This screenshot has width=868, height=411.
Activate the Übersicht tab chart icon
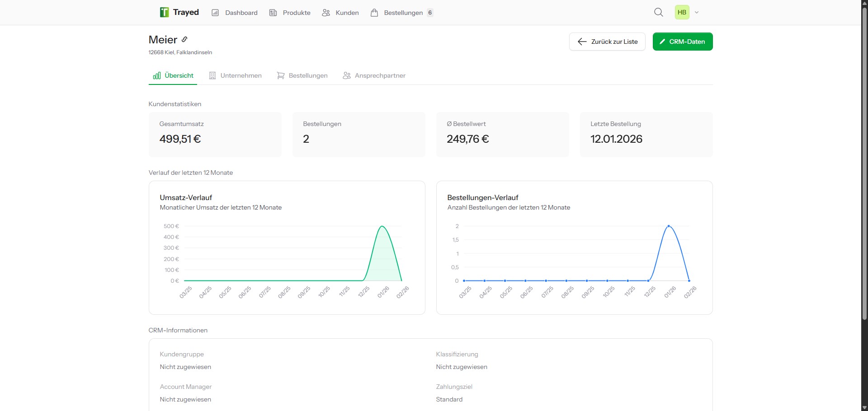tap(156, 75)
